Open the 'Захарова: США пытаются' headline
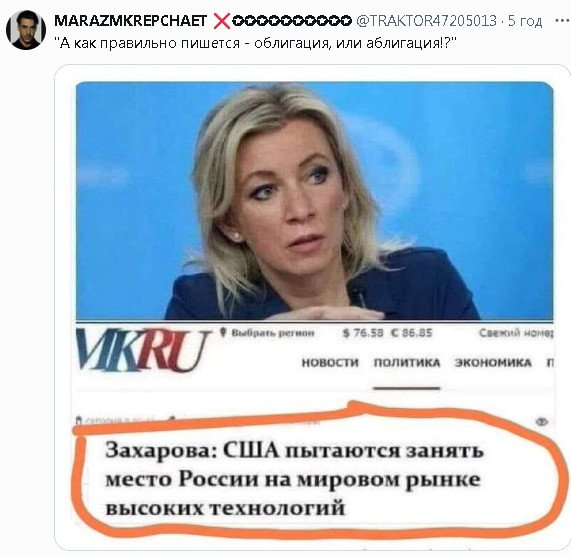 coord(294,479)
